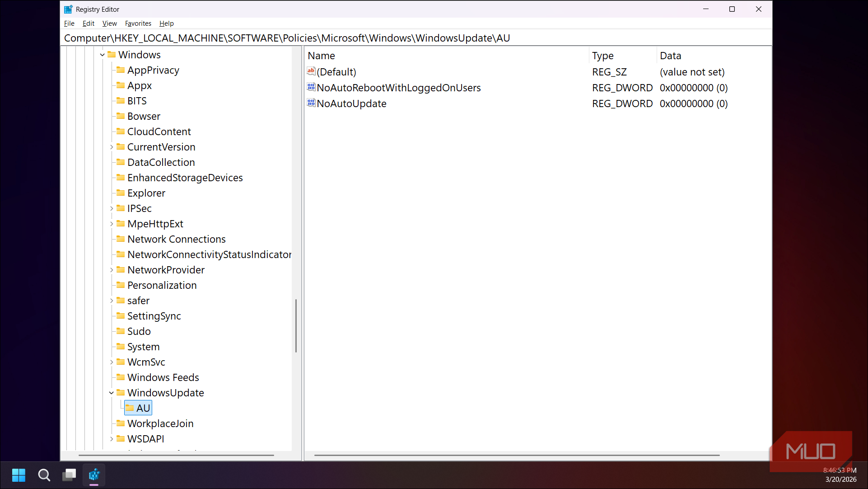
Task: Expand the IPSec key
Action: tap(112, 208)
